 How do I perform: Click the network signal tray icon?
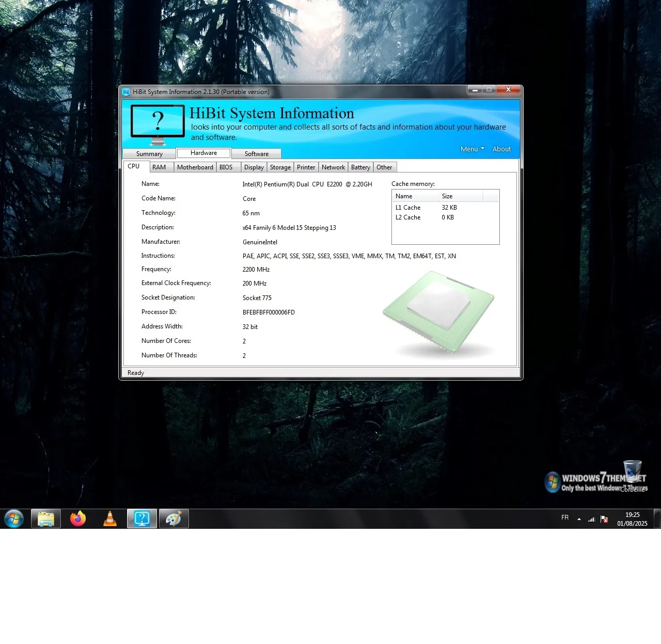coord(592,519)
